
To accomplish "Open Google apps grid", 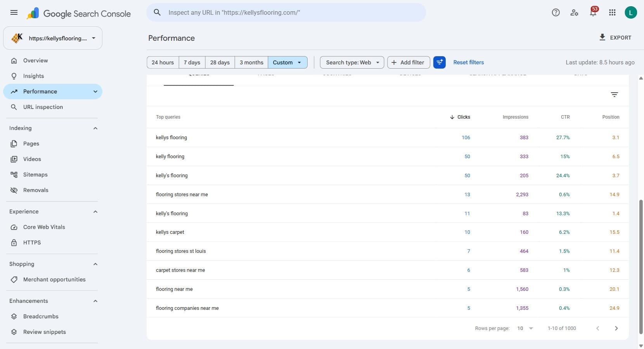I will point(612,12).
